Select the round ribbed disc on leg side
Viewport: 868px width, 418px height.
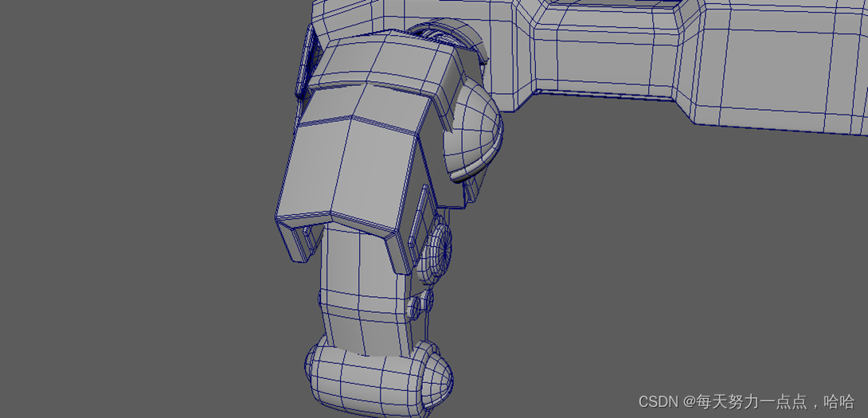coord(436,249)
